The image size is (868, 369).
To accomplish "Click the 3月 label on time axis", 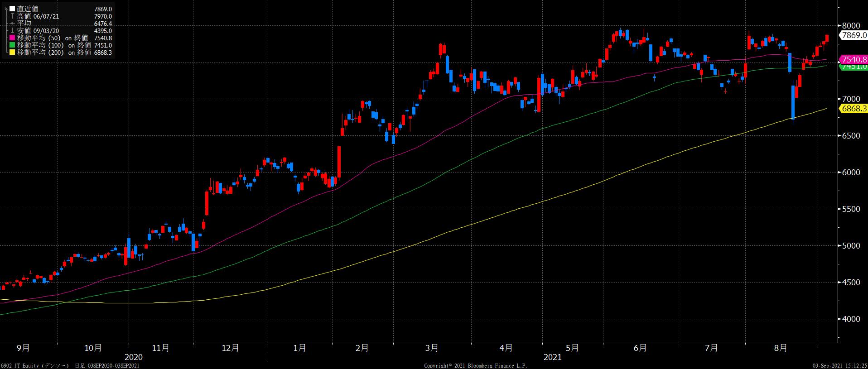I will [432, 348].
